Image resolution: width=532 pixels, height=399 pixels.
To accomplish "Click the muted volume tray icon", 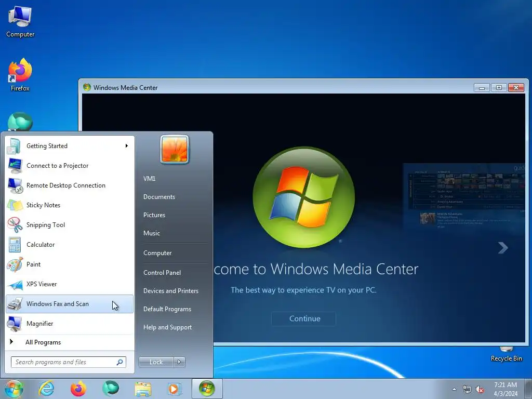I will point(480,390).
